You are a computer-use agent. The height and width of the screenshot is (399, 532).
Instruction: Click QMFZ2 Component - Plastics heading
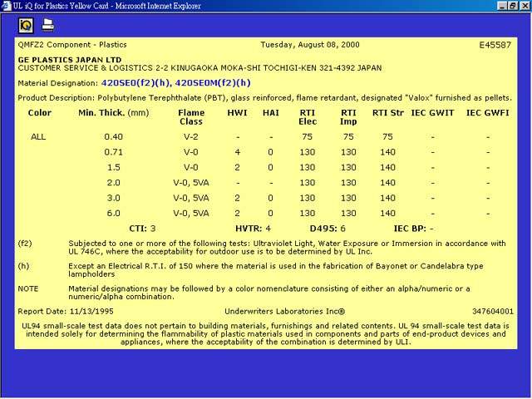tap(72, 44)
